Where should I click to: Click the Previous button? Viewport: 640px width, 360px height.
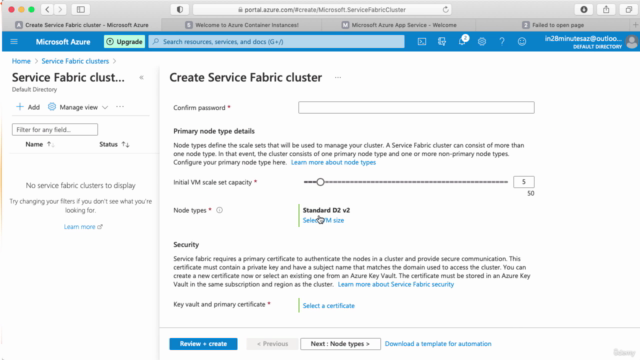tap(272, 344)
